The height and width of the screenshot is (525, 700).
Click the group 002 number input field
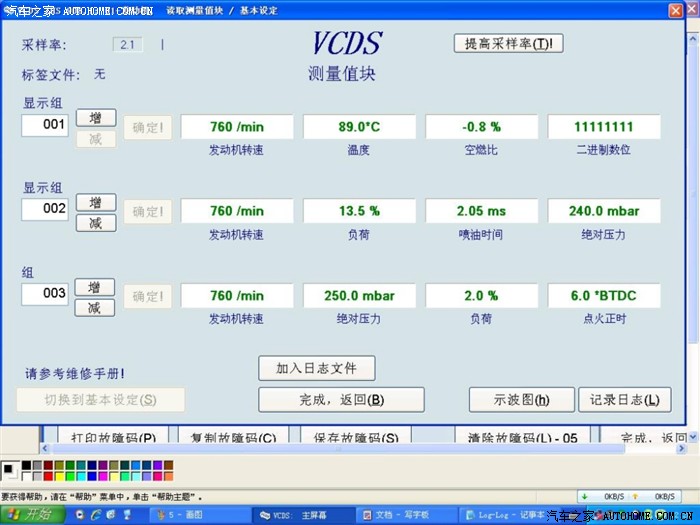point(46,209)
